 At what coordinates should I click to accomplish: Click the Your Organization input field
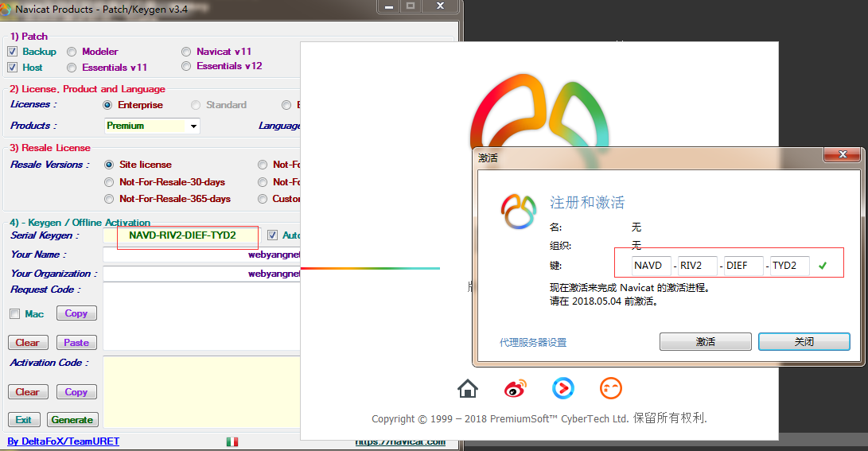(201, 274)
